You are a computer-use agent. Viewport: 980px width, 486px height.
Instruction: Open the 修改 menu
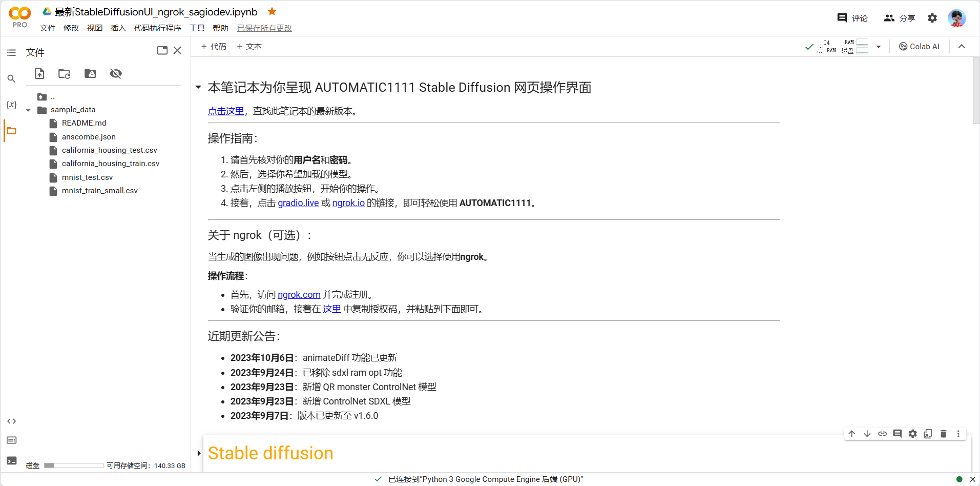click(x=71, y=28)
